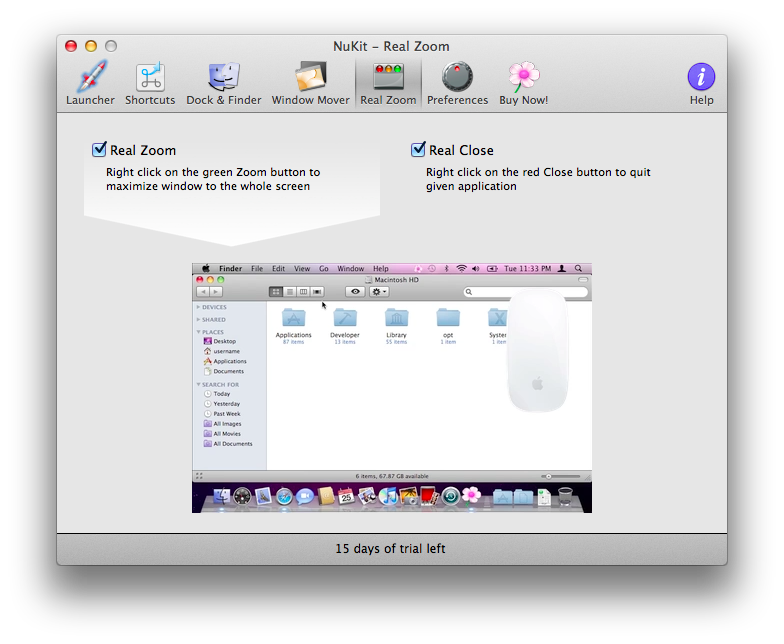Click '6 items, 67.87 GB available' in preview

coord(392,476)
